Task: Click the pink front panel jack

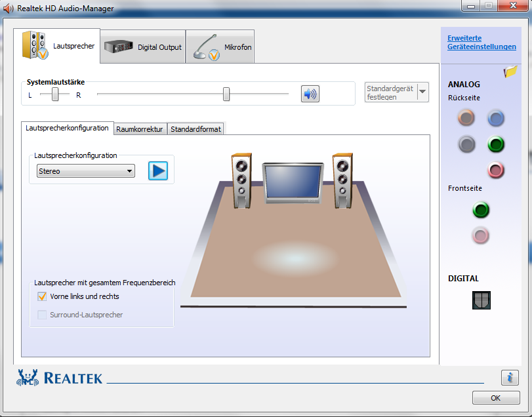Action: click(480, 235)
